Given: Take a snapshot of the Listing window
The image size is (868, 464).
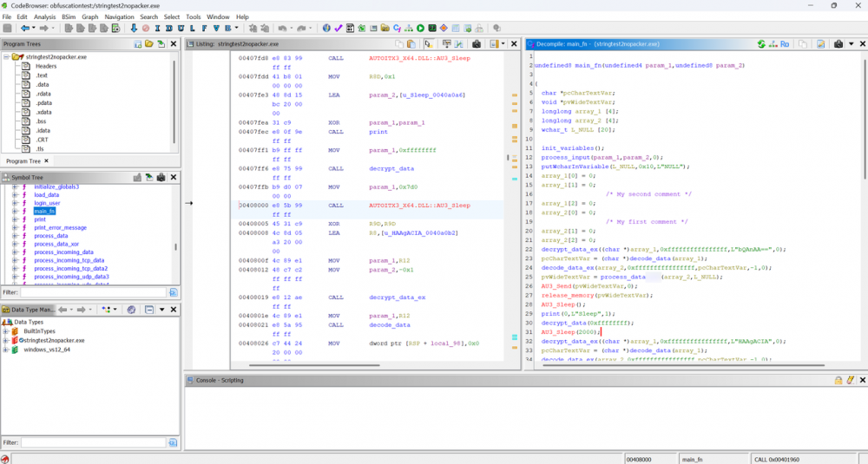Looking at the screenshot, I should (477, 43).
